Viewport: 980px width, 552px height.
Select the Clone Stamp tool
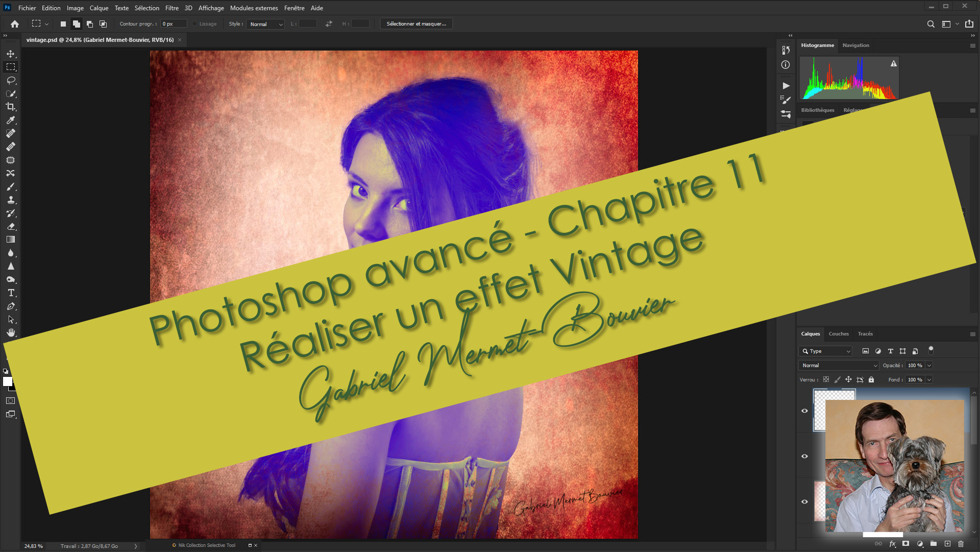(x=11, y=200)
